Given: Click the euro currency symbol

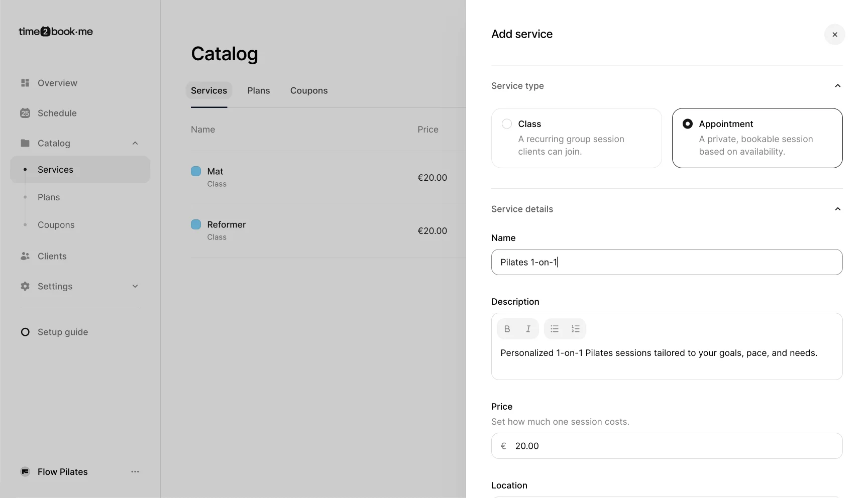Looking at the screenshot, I should tap(503, 446).
